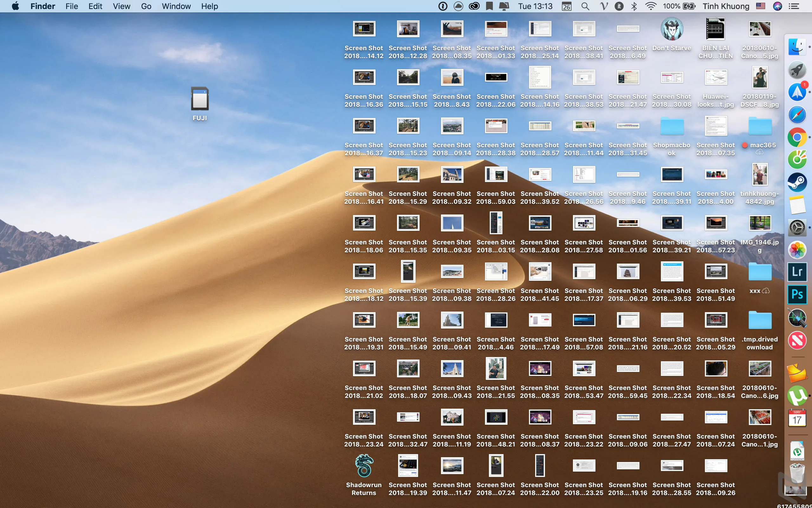Open the Edit menu

(x=95, y=6)
